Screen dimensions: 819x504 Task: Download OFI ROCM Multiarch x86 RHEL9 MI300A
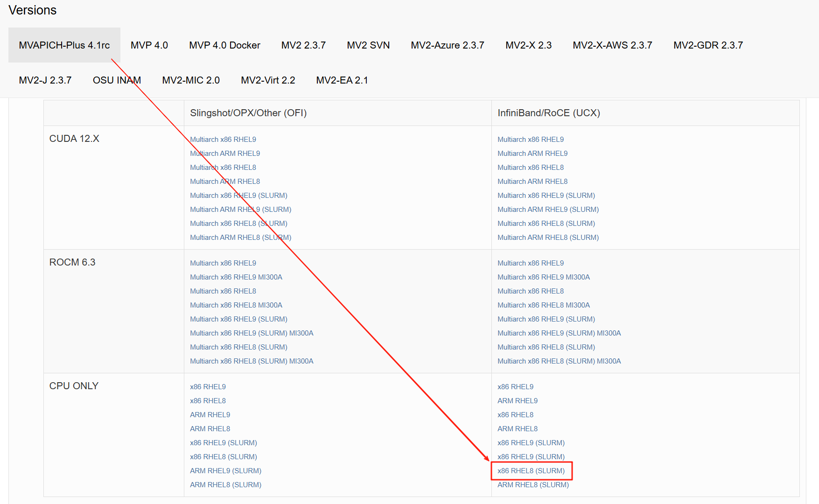coord(236,277)
